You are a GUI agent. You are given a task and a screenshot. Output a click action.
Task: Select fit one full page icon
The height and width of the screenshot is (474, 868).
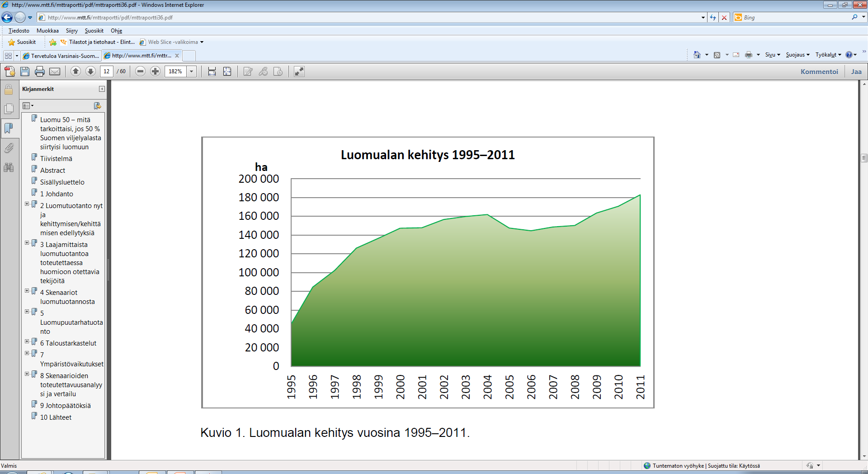(227, 71)
